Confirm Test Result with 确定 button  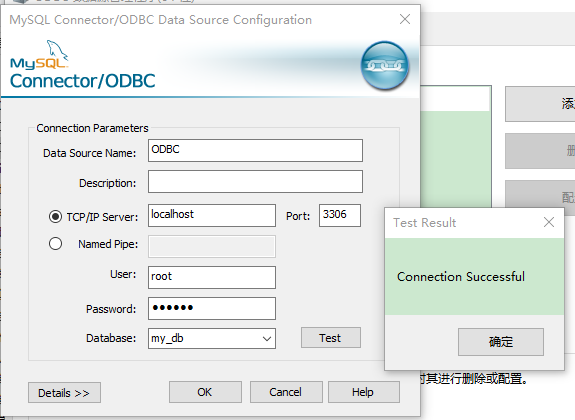[501, 342]
